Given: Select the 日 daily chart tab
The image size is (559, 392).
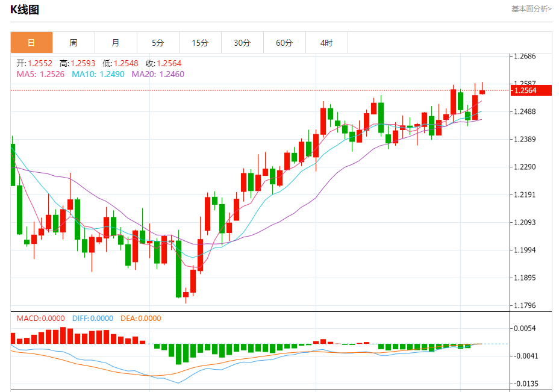Looking at the screenshot, I should [x=32, y=43].
